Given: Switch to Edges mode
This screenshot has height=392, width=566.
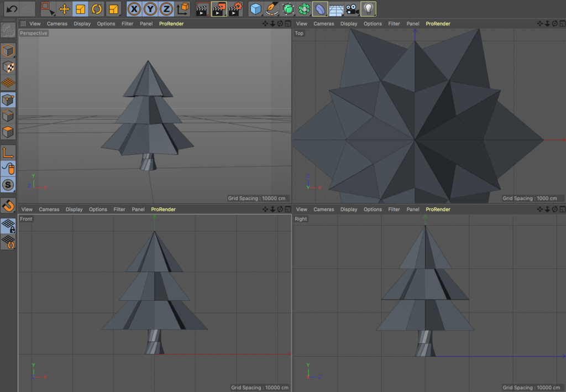Looking at the screenshot, I should point(8,116).
